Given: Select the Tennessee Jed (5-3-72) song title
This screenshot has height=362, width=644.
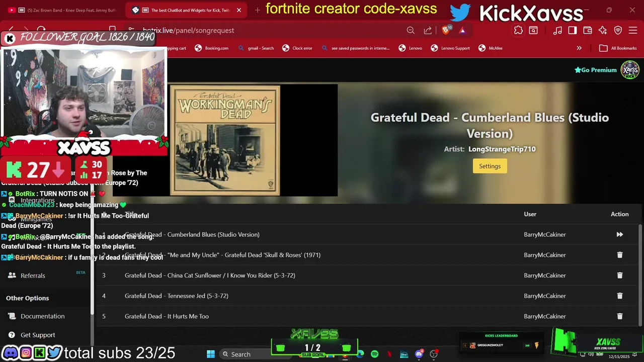Looking at the screenshot, I should click(x=177, y=296).
